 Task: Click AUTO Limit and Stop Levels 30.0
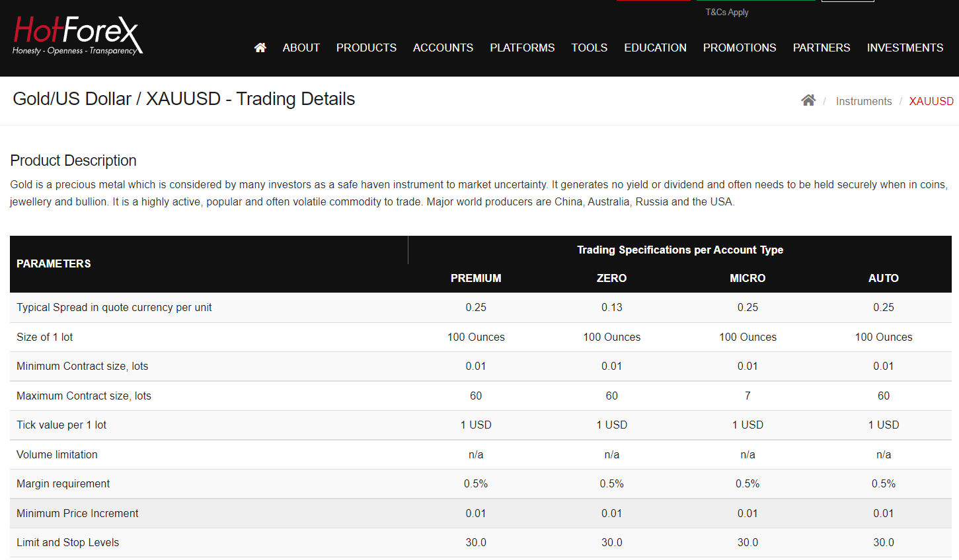(x=884, y=542)
